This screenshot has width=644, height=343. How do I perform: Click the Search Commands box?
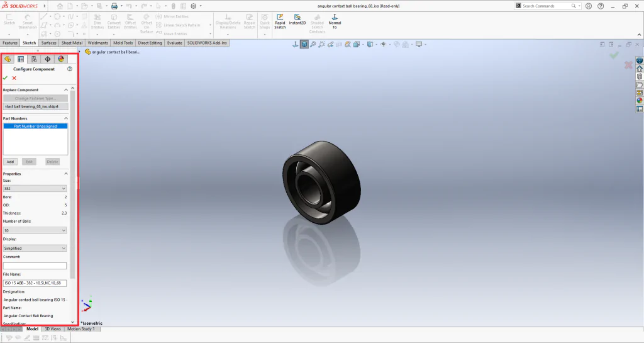pos(547,6)
